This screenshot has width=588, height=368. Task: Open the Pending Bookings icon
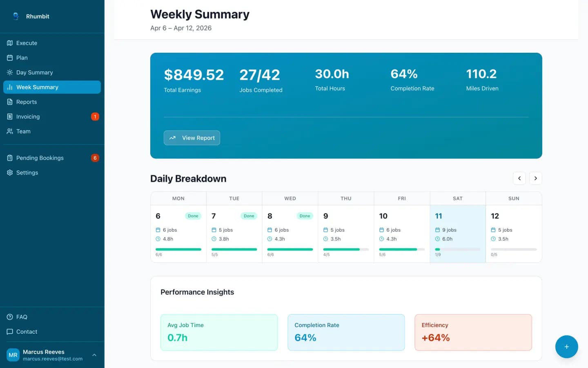tap(10, 158)
